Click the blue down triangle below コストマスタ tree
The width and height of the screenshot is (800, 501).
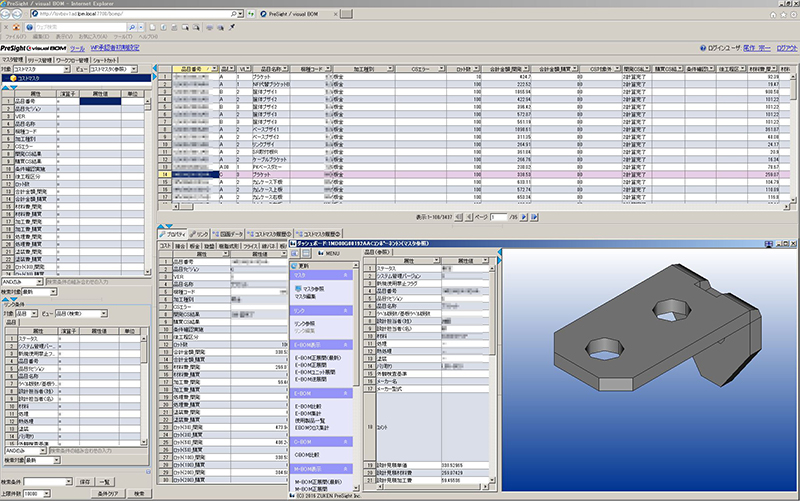pyautogui.click(x=14, y=88)
